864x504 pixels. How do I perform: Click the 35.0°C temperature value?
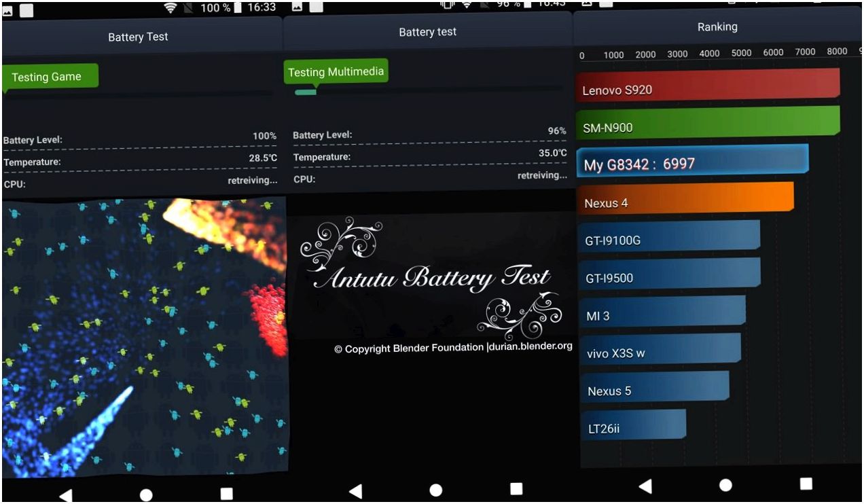[x=552, y=154]
